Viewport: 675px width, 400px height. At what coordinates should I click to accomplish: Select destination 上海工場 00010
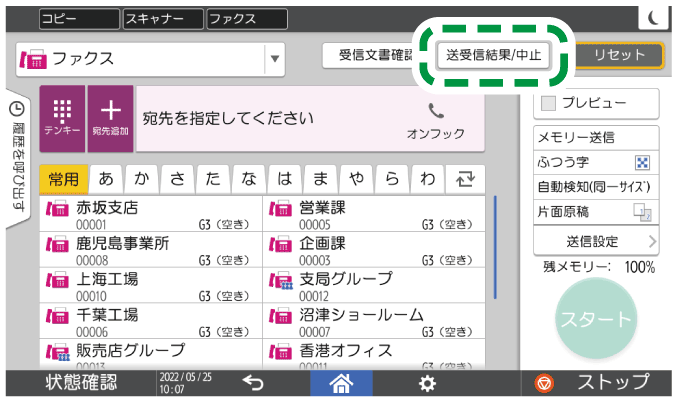point(151,286)
